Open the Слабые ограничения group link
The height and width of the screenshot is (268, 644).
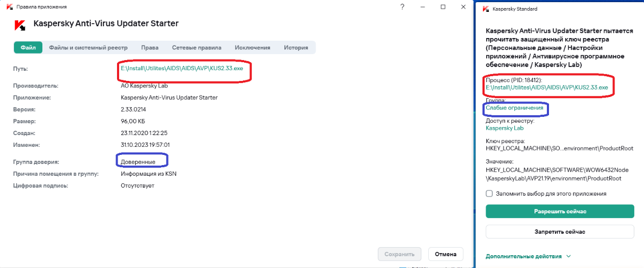click(x=515, y=108)
